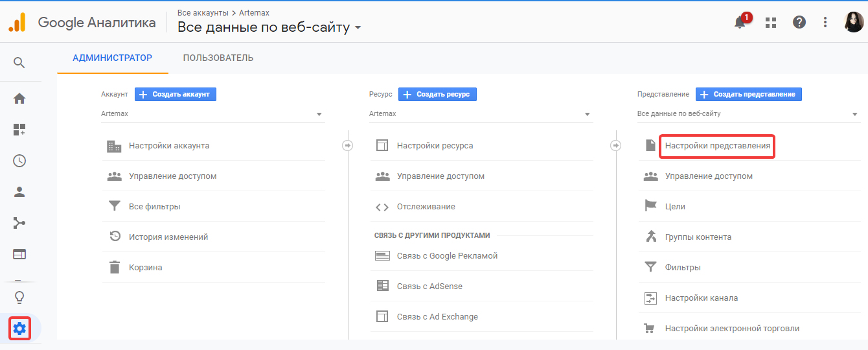Screen dimensions: 868x350
Task: Open Фильтры in View column
Action: (x=683, y=268)
